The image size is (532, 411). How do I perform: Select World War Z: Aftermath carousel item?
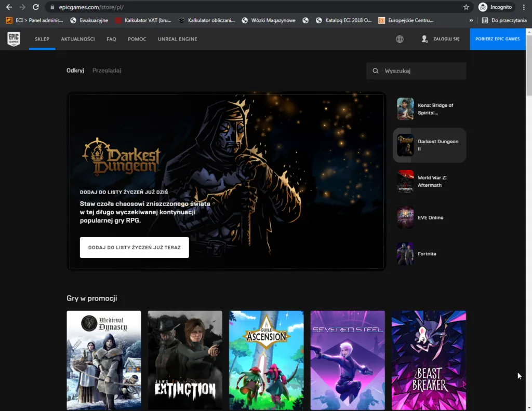[430, 181]
